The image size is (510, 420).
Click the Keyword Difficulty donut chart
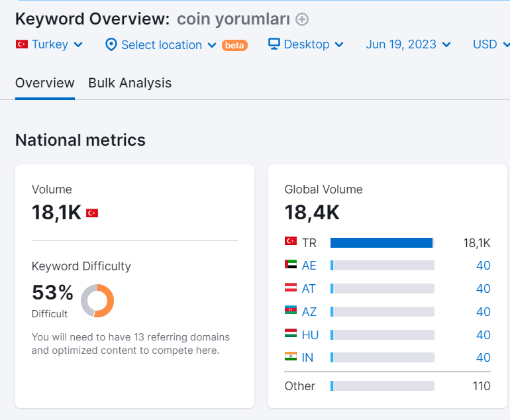(x=97, y=301)
